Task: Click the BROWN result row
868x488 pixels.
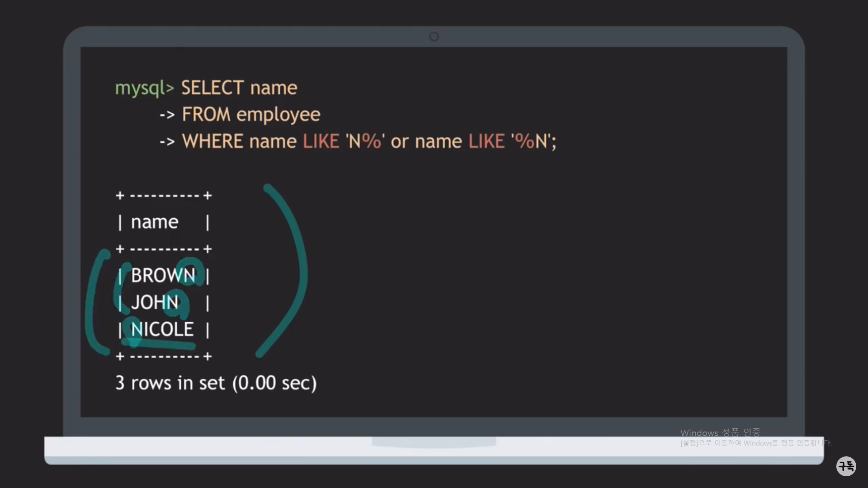Action: (x=163, y=276)
